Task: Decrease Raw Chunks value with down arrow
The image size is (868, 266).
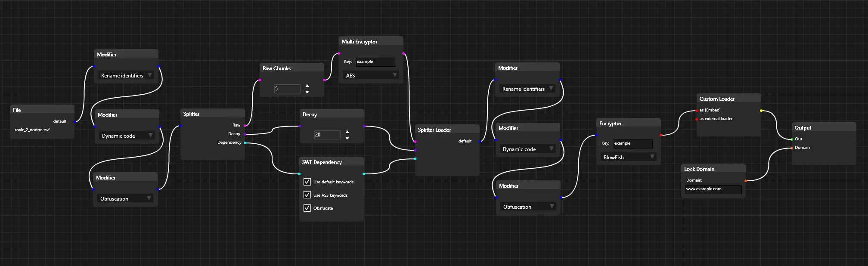Action: pyautogui.click(x=307, y=92)
